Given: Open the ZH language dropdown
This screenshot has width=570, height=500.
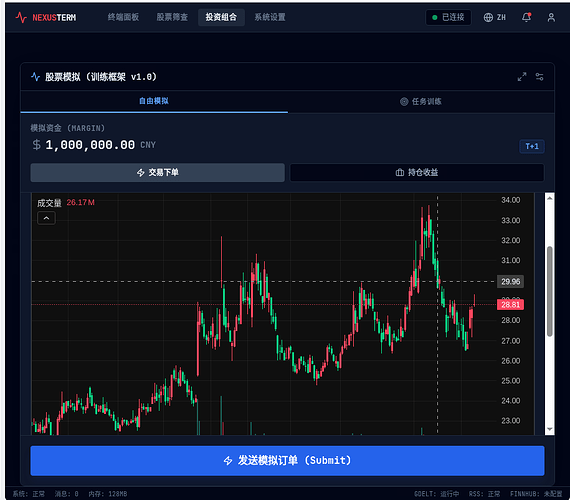Looking at the screenshot, I should pos(494,17).
